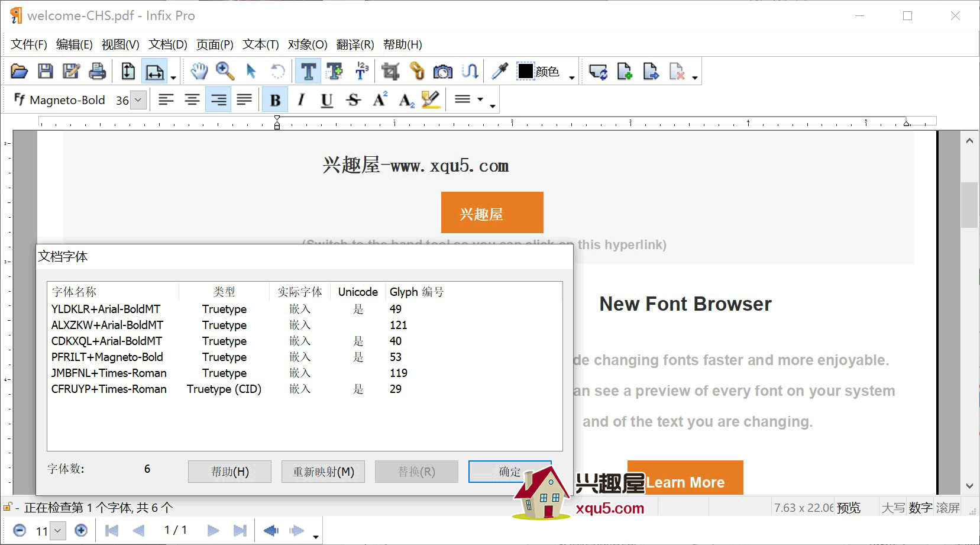Click the blue back view arrow

pyautogui.click(x=271, y=530)
